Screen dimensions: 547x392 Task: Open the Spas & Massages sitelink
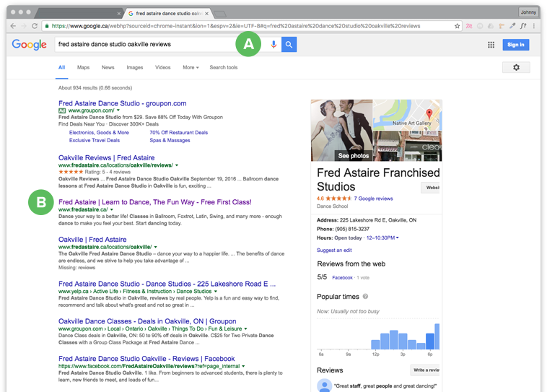pos(170,140)
